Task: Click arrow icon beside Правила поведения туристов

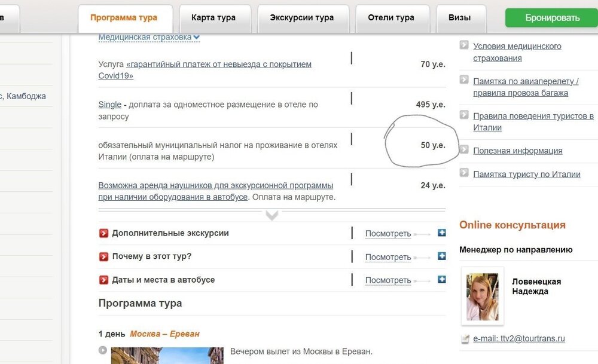Action: [x=464, y=115]
